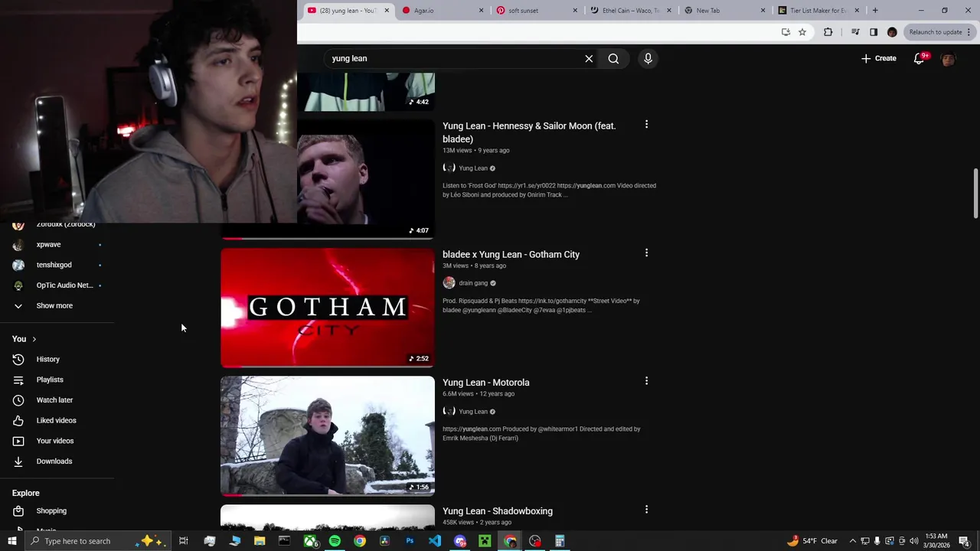Open the Windows notification center

click(x=965, y=541)
